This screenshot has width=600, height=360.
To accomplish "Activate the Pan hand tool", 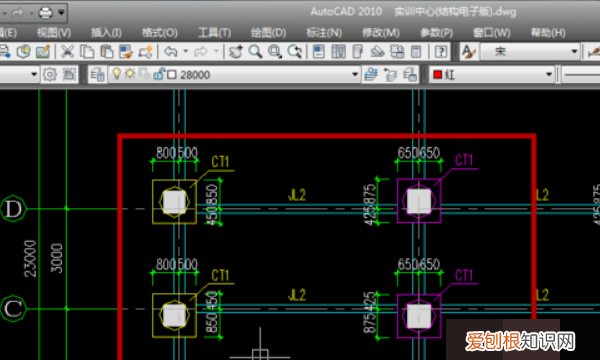I will click(x=235, y=51).
